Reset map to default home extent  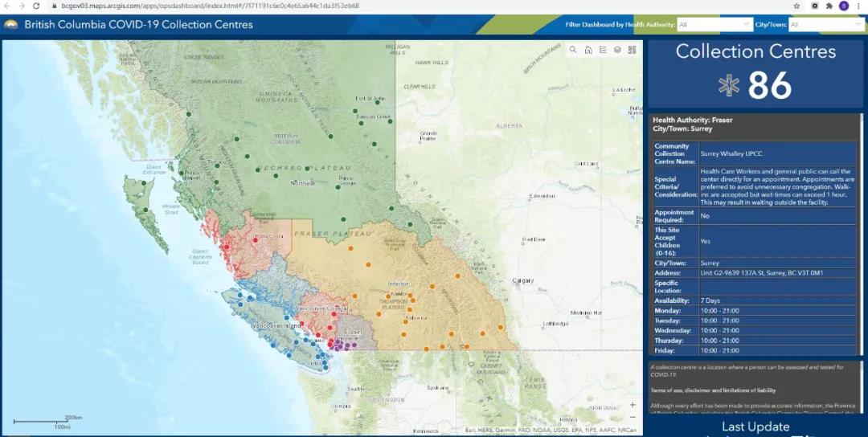tap(588, 50)
